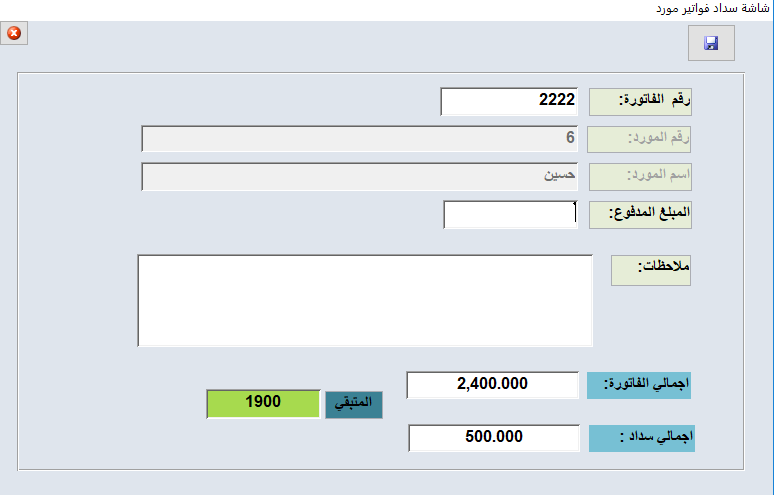Click the المبلغ المدفوع label
This screenshot has height=495, width=774.
pos(640,215)
